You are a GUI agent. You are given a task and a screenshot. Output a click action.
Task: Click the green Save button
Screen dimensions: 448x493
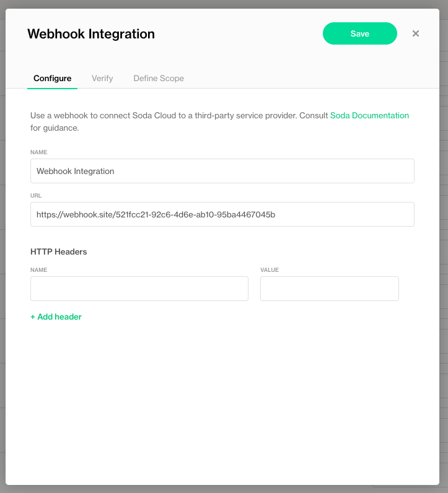click(359, 34)
